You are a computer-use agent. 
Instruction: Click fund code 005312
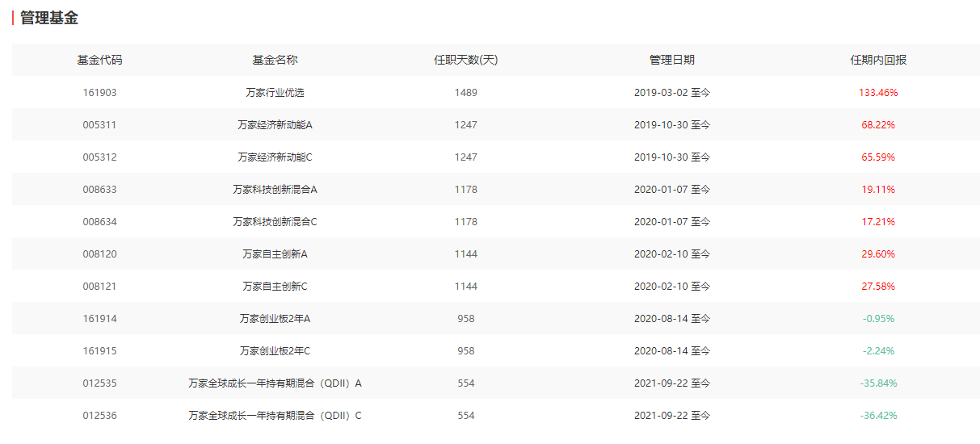click(x=100, y=157)
